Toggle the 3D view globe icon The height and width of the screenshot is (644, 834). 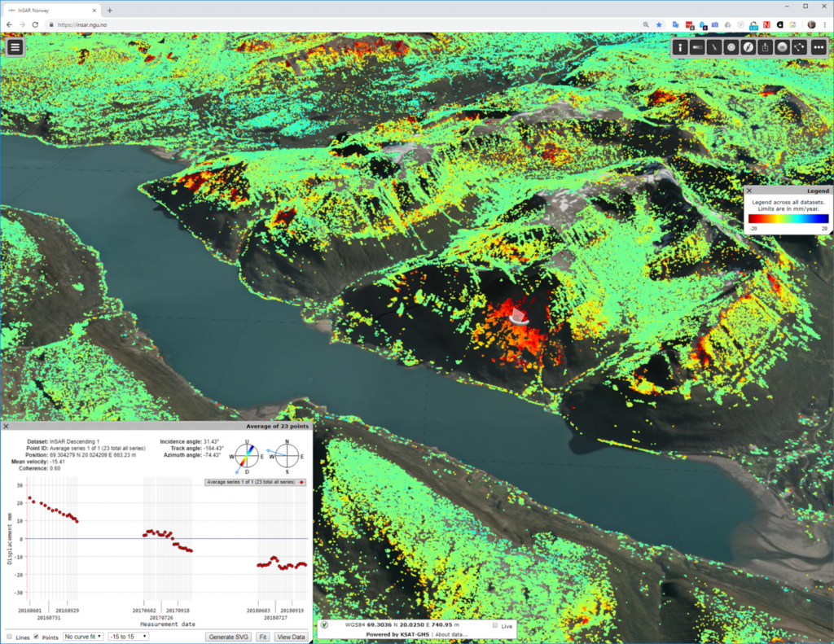point(782,47)
